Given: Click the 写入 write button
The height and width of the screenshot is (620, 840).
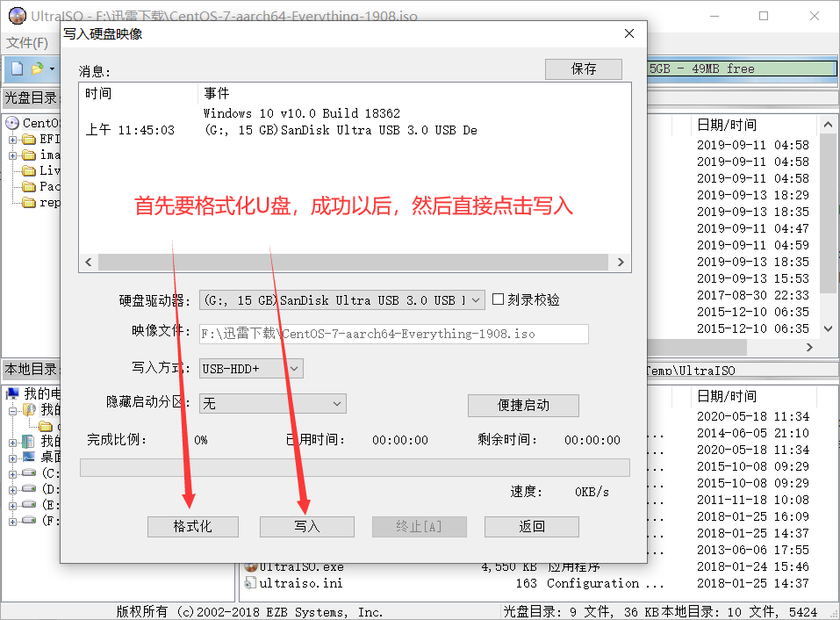Looking at the screenshot, I should pyautogui.click(x=307, y=527).
